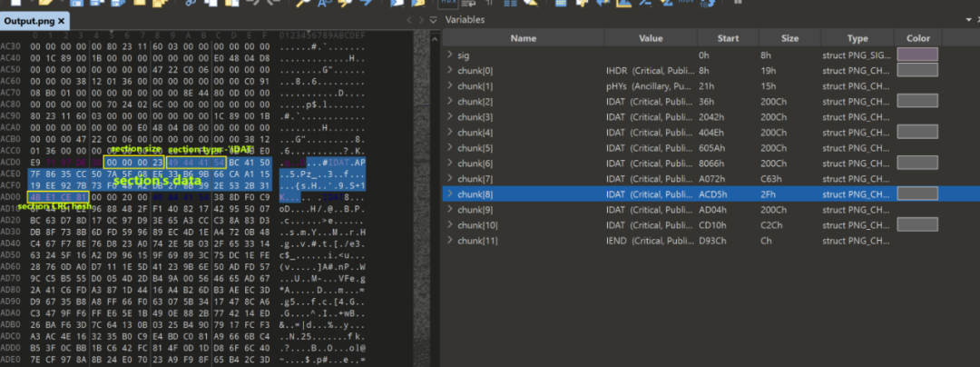Expand chunk[9] tree node
980x367 pixels.
(450, 210)
